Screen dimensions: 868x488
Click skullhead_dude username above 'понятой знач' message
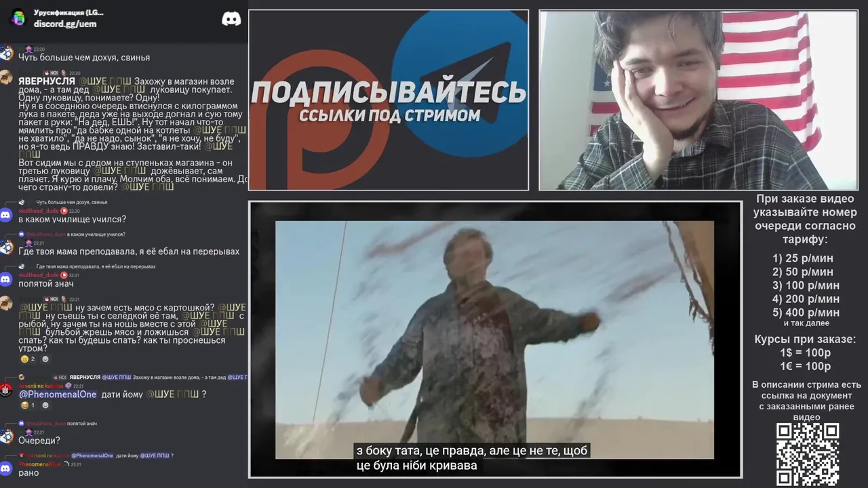click(39, 275)
